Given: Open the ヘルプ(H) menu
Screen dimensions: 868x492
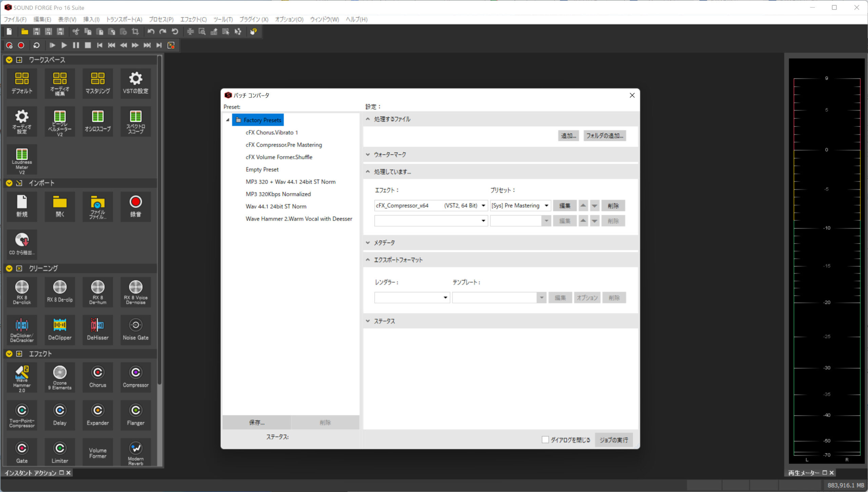Looking at the screenshot, I should 356,19.
